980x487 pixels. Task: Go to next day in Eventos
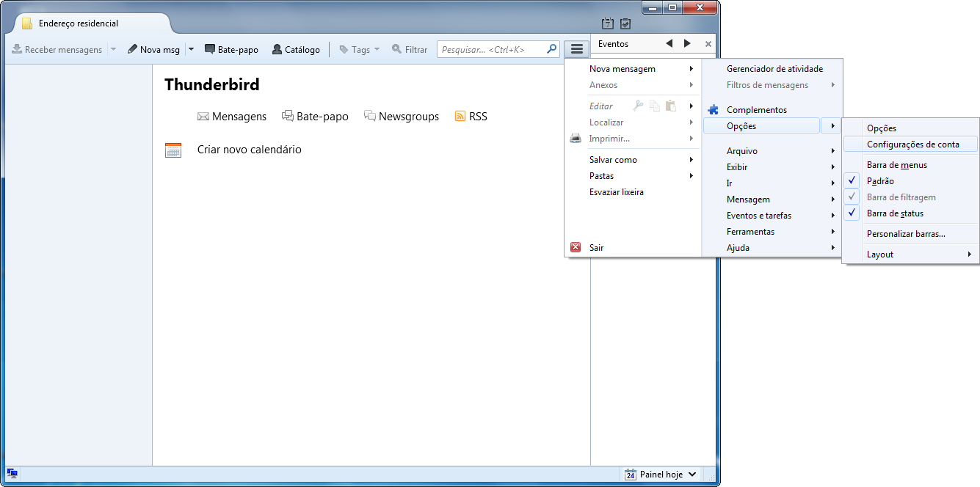687,43
